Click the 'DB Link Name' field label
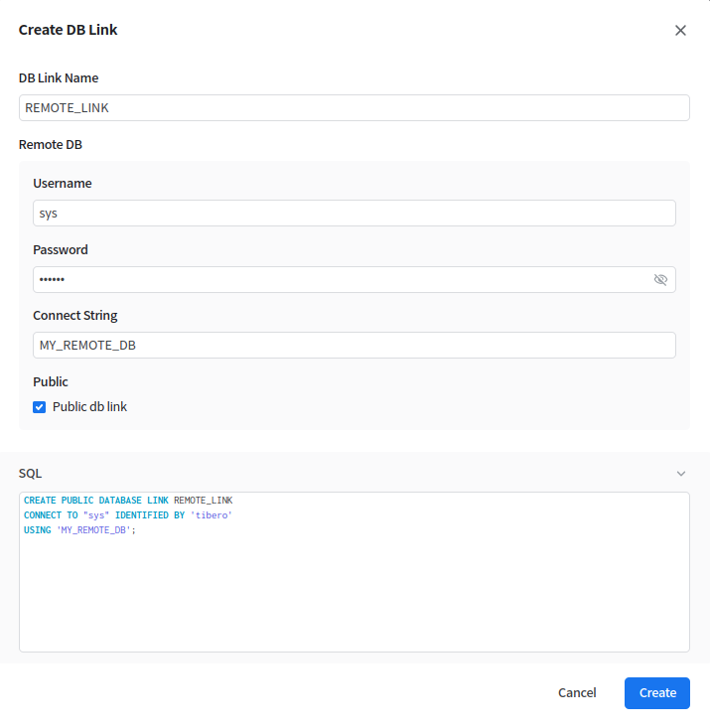710x728 pixels. click(59, 78)
